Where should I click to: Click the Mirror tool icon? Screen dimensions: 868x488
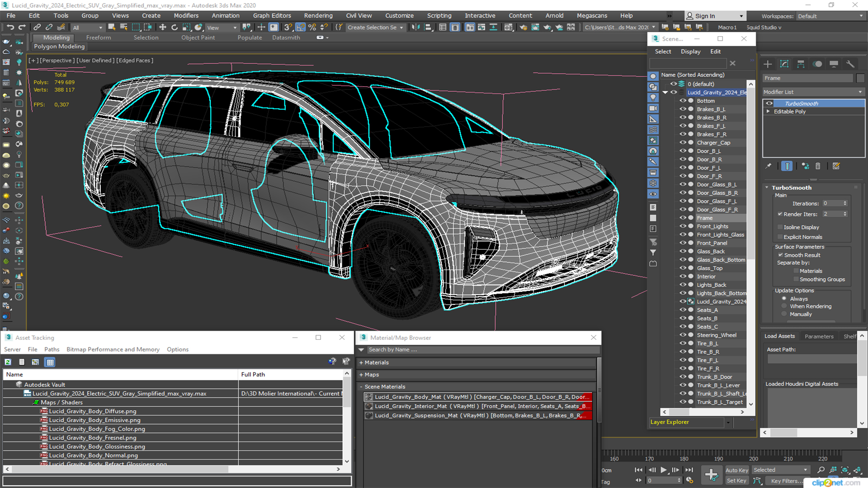tap(415, 28)
